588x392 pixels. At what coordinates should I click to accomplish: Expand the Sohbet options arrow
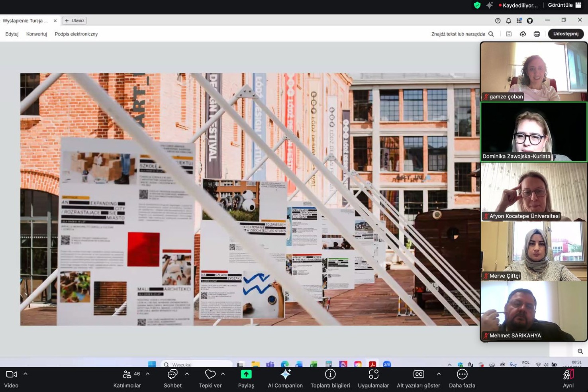[x=187, y=374]
